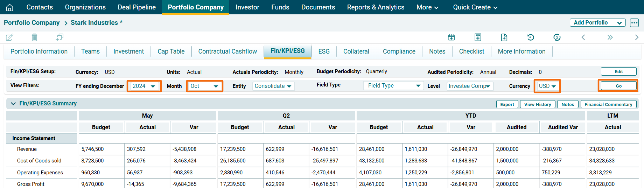Click the trash delete icon

(34, 37)
